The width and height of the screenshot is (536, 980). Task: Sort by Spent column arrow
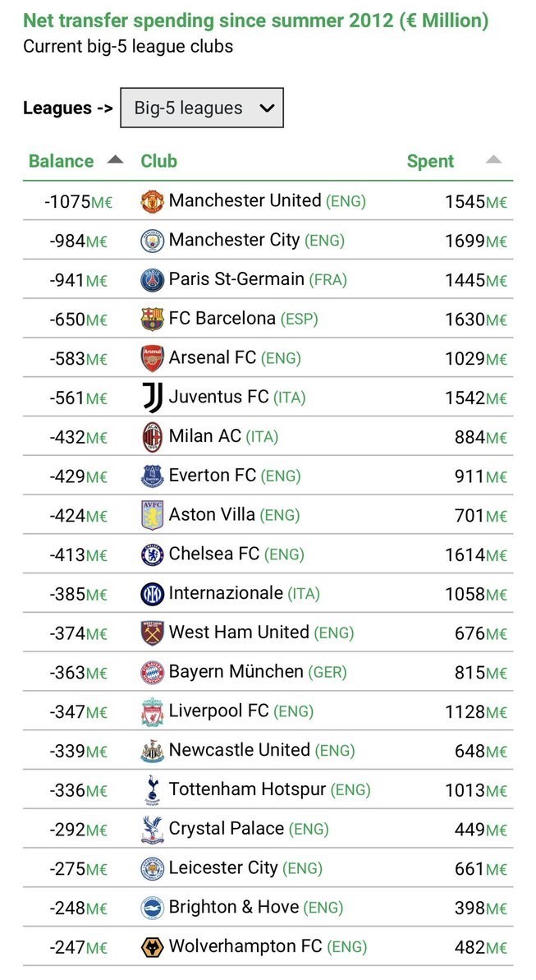493,159
